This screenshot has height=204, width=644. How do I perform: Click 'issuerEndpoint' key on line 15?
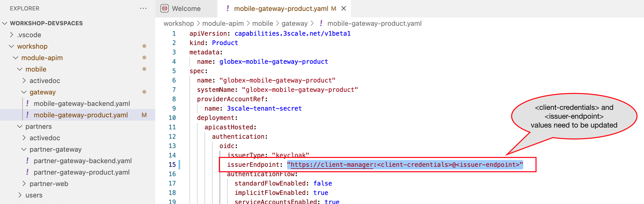(x=253, y=164)
